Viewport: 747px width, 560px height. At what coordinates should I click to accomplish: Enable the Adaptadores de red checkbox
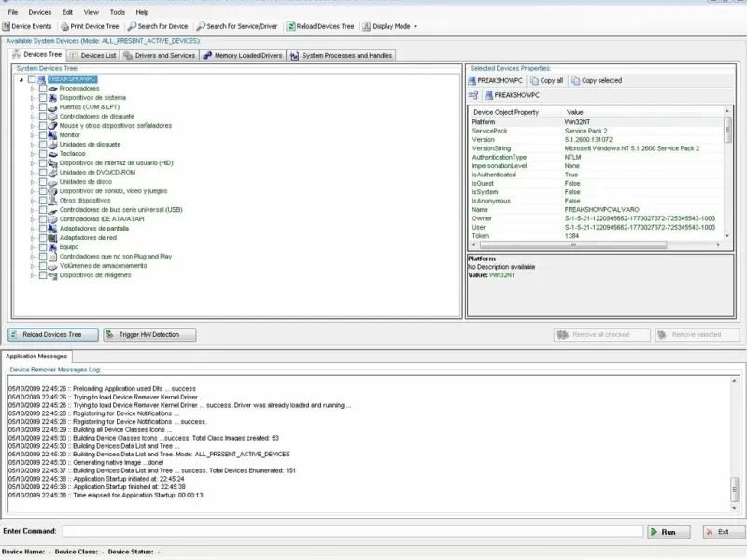click(x=42, y=238)
